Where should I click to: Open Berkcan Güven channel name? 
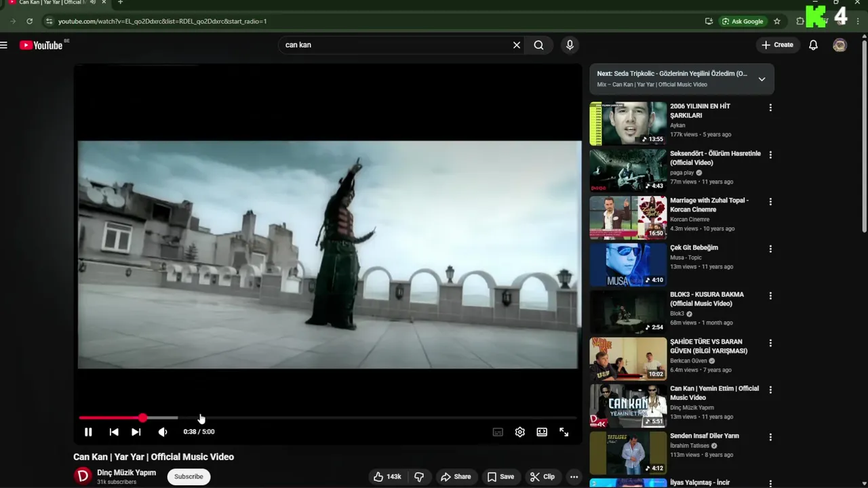point(688,361)
